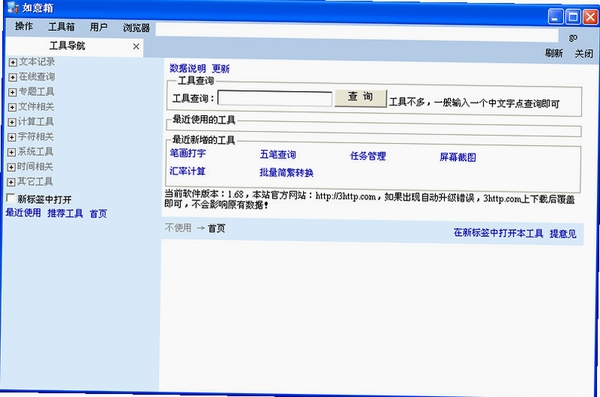Expand the 文本记录 tree node

point(13,62)
